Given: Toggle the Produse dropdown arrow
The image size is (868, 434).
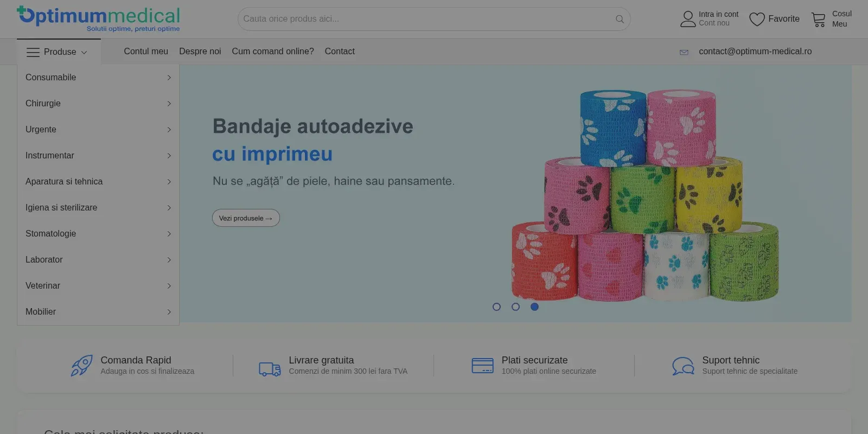Looking at the screenshot, I should 84,53.
